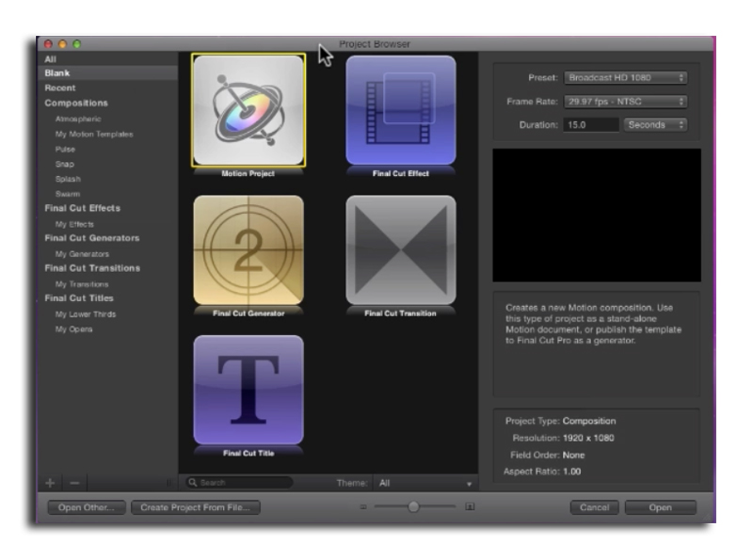Click the Final Cut Title label text
This screenshot has height=560, width=753.
248,453
